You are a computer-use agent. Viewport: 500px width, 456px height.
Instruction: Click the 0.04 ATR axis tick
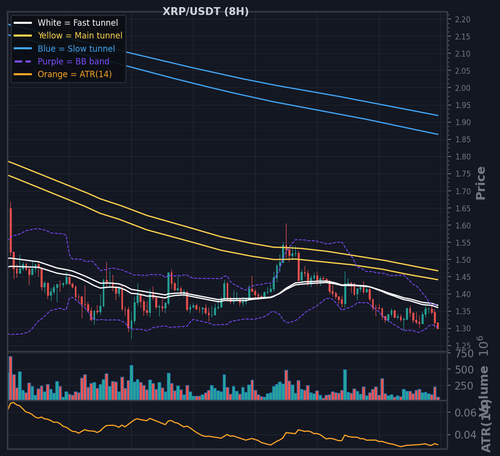(x=465, y=435)
